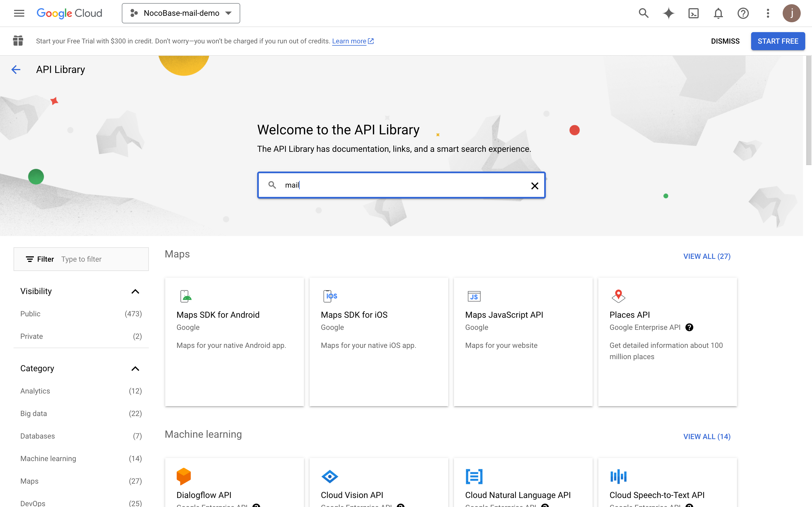812x507 pixels.
Task: Click the Type to filter field
Action: (101, 259)
